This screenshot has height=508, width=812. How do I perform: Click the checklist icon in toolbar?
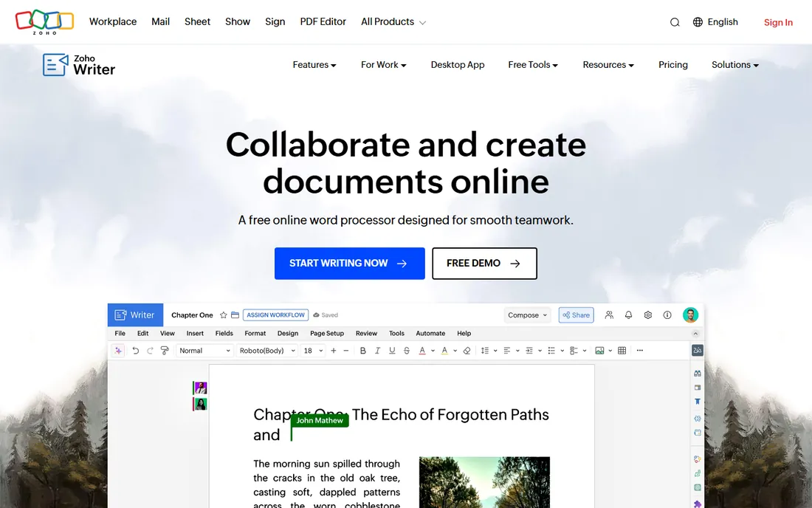(574, 351)
